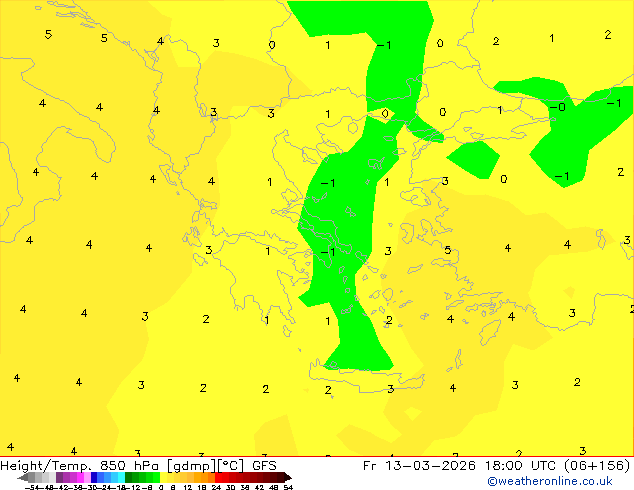Select the orange legend swatch above 18
This screenshot has width=634, height=490.
tap(205, 477)
